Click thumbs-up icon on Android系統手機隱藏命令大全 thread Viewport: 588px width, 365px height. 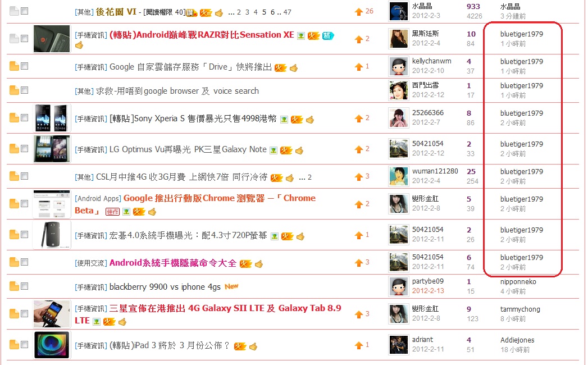pos(259,264)
